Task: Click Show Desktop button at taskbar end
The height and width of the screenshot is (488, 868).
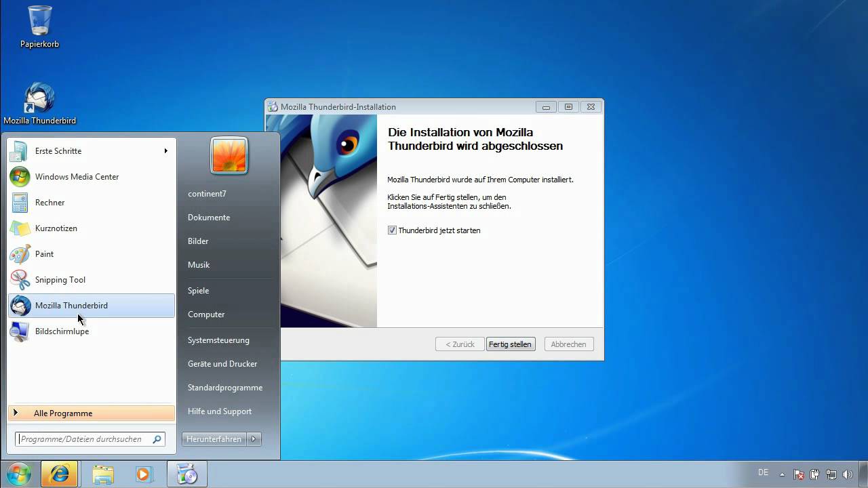Action: click(863, 474)
